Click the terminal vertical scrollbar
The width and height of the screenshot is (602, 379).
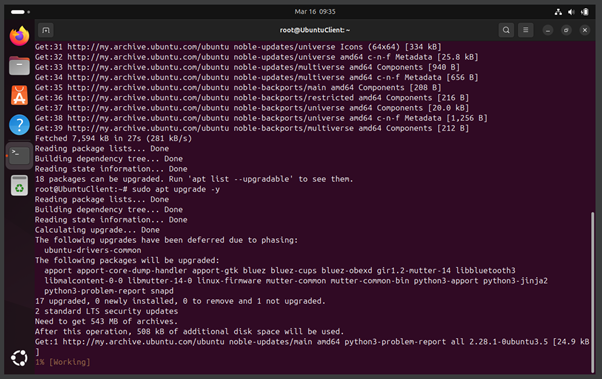(592, 292)
